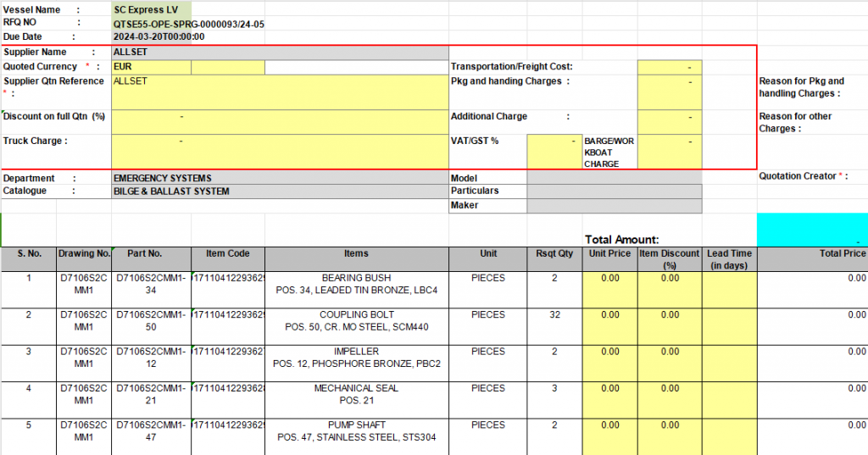868x455 pixels.
Task: Click the Discount on full Qtn field
Action: coord(279,121)
